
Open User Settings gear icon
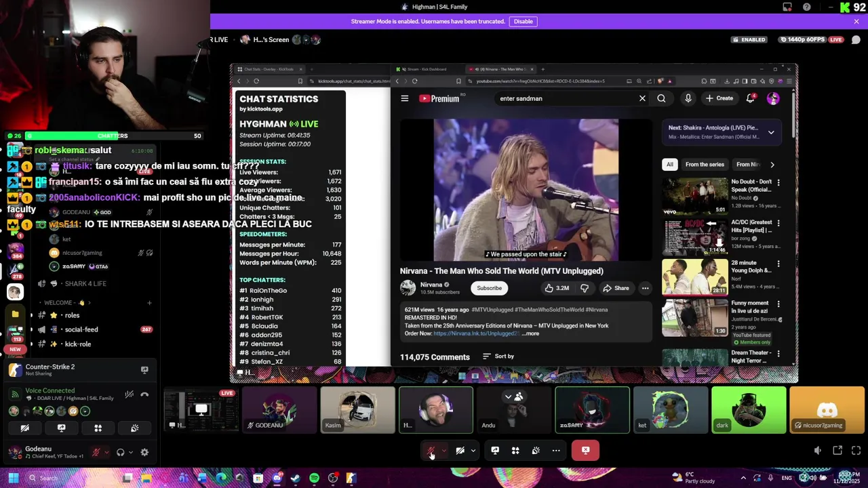(x=144, y=452)
